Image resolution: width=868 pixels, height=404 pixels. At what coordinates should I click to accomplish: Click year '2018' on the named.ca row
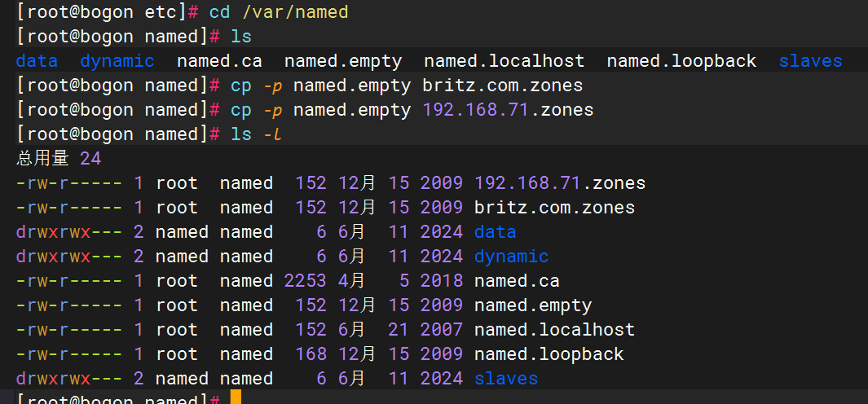(x=441, y=281)
